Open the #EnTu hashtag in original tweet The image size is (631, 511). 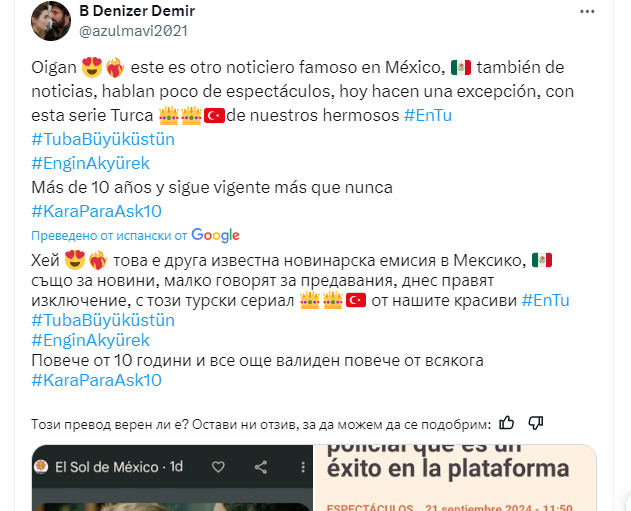(428, 115)
